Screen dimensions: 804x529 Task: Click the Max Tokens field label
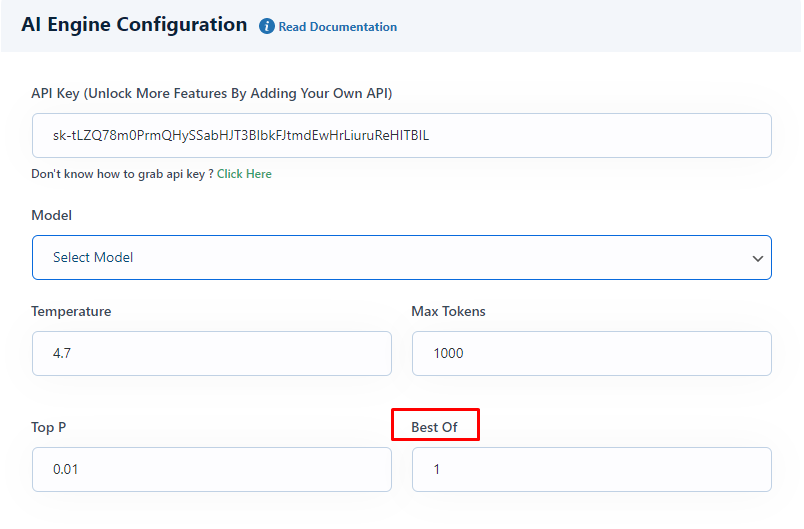(448, 311)
